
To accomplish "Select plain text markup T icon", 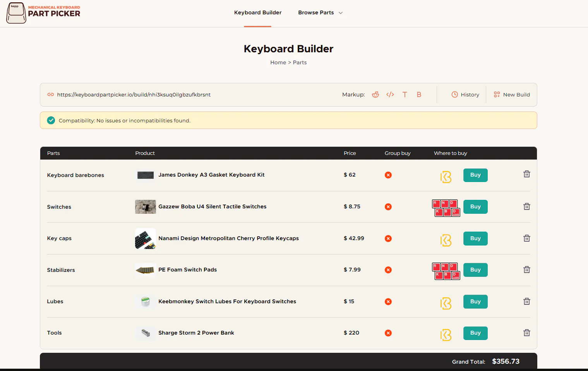I will coord(405,94).
